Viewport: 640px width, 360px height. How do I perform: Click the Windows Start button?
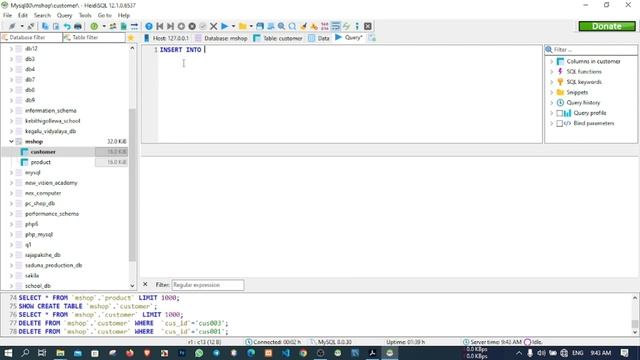pyautogui.click(x=8, y=353)
